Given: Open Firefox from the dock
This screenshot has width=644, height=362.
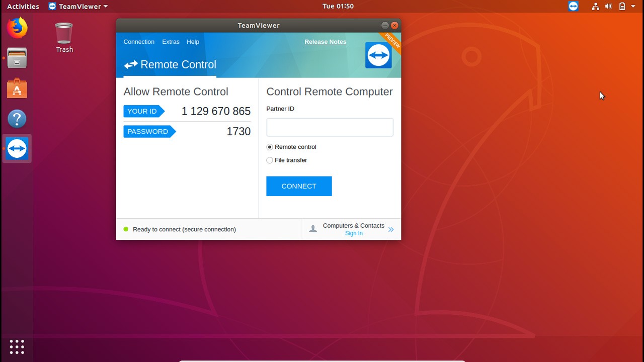Looking at the screenshot, I should click(17, 28).
